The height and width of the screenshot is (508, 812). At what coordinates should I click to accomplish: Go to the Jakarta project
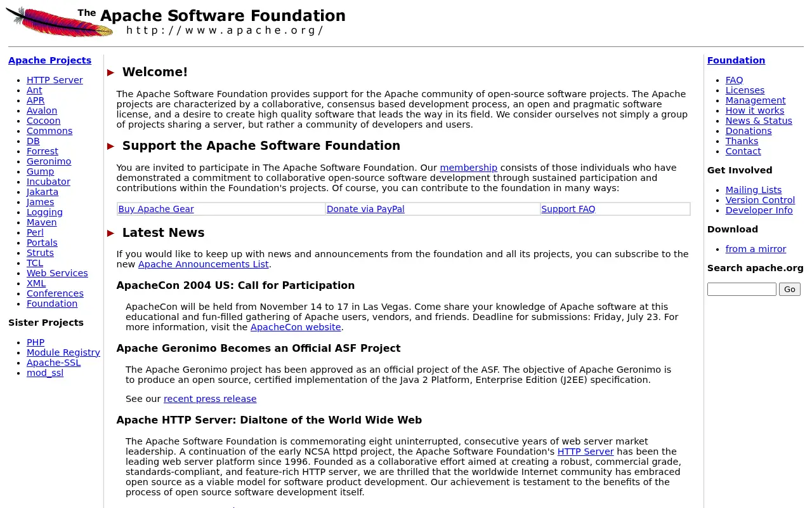coord(43,192)
